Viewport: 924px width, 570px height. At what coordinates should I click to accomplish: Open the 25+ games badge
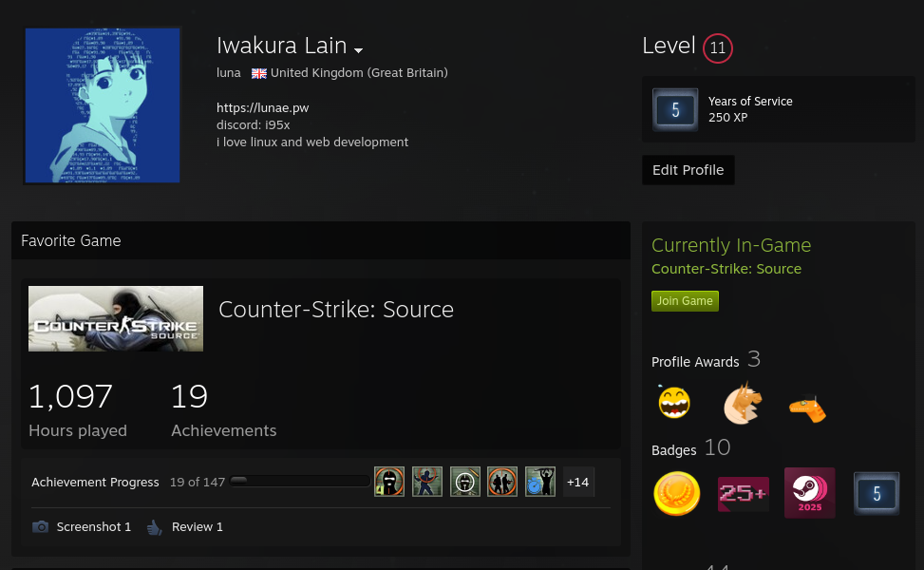pos(743,493)
